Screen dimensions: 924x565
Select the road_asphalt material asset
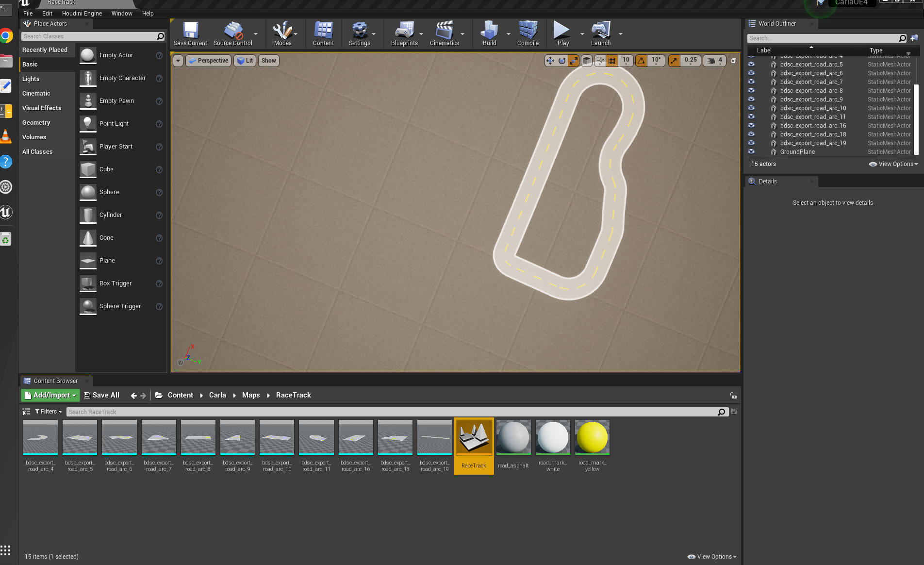513,446
